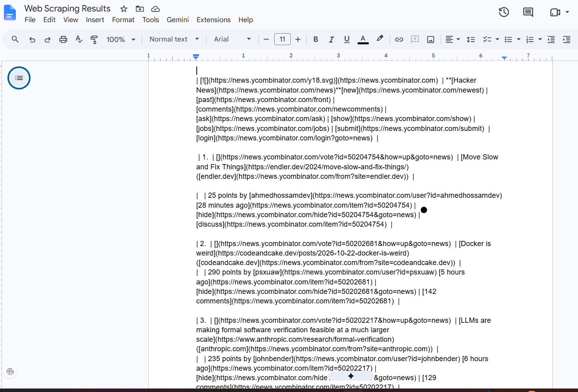Add a comment from the toolbar
The height and width of the screenshot is (392, 578).
coord(415,39)
